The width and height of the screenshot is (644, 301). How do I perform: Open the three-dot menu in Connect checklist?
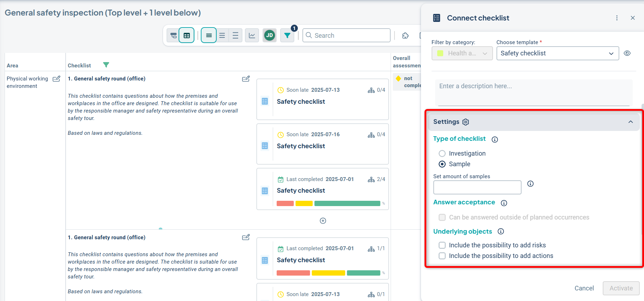click(617, 18)
